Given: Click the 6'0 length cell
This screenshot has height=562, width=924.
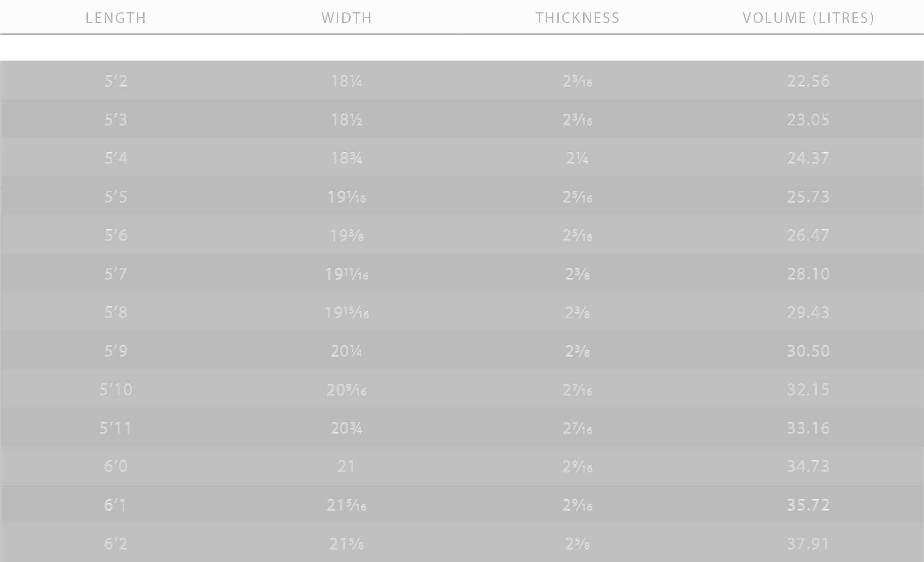Looking at the screenshot, I should [x=116, y=466].
